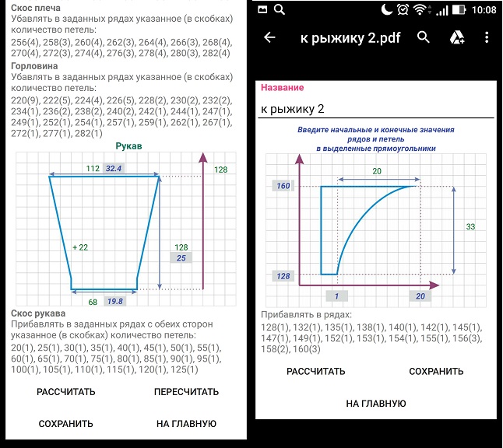Tap the Google Drive save icon
Viewport: 503px width, 448px height.
455,37
